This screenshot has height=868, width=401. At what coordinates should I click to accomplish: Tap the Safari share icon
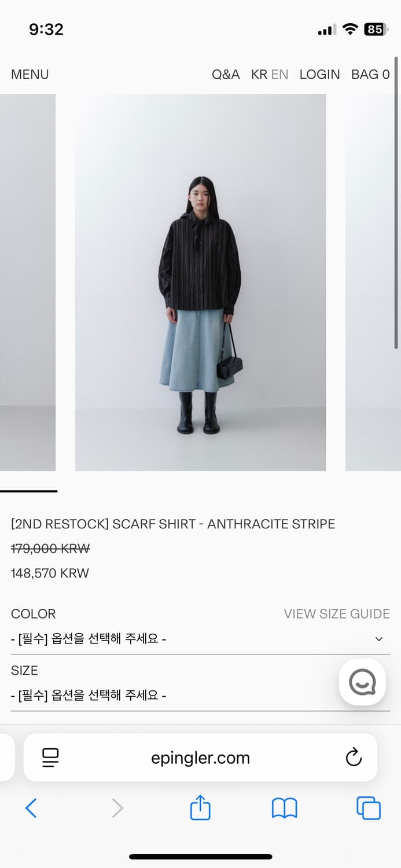click(200, 807)
